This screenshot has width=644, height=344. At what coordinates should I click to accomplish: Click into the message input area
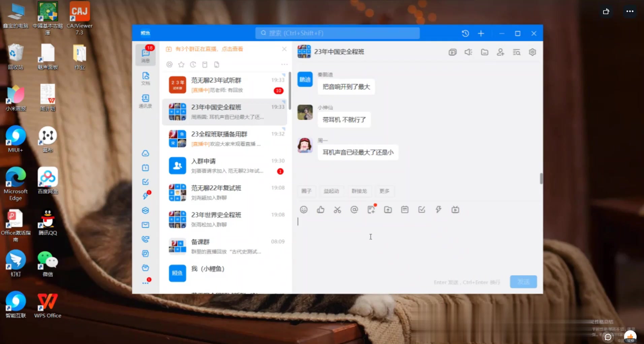[x=417, y=245]
